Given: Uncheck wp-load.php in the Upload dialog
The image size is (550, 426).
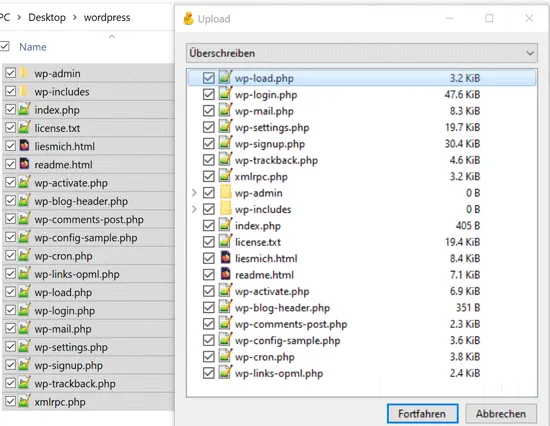Looking at the screenshot, I should click(x=209, y=78).
